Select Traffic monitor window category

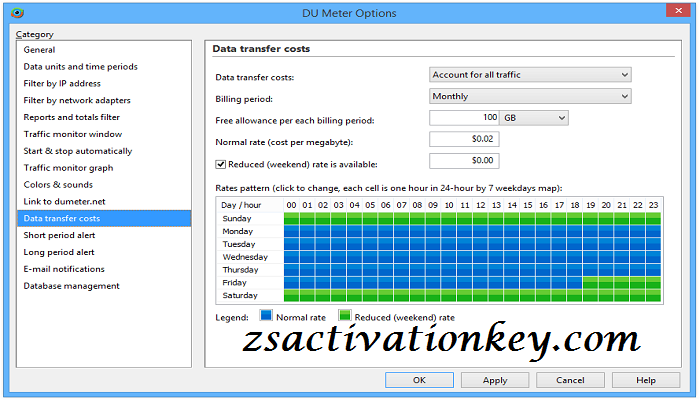(x=104, y=134)
